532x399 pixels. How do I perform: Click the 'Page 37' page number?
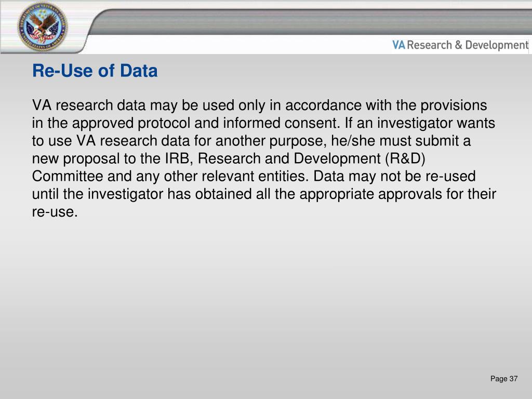click(504, 379)
